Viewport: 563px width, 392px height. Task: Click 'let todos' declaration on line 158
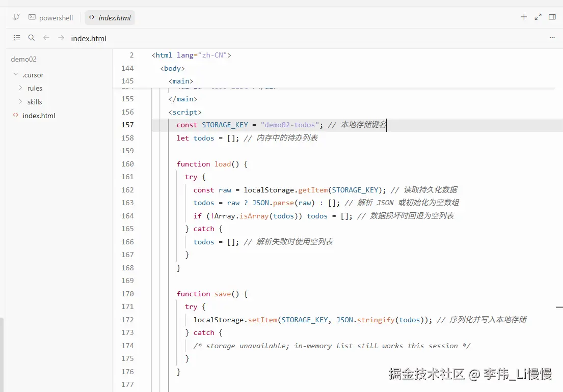click(x=207, y=138)
